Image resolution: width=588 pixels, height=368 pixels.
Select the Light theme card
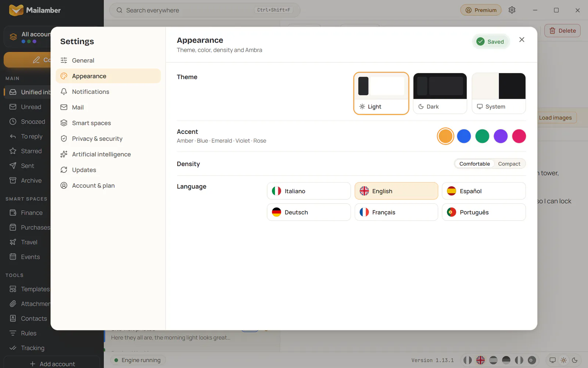pyautogui.click(x=381, y=93)
